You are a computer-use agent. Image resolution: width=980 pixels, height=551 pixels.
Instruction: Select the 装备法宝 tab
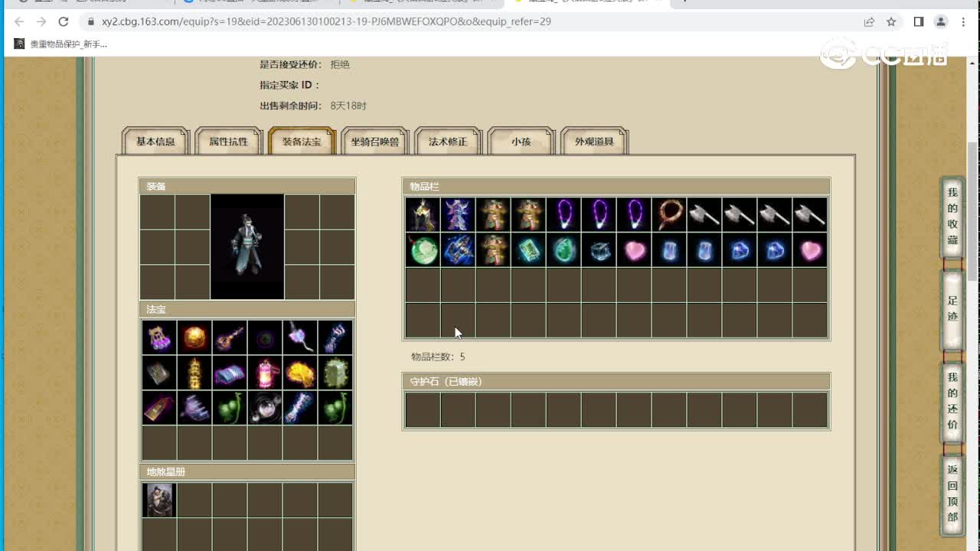point(302,142)
